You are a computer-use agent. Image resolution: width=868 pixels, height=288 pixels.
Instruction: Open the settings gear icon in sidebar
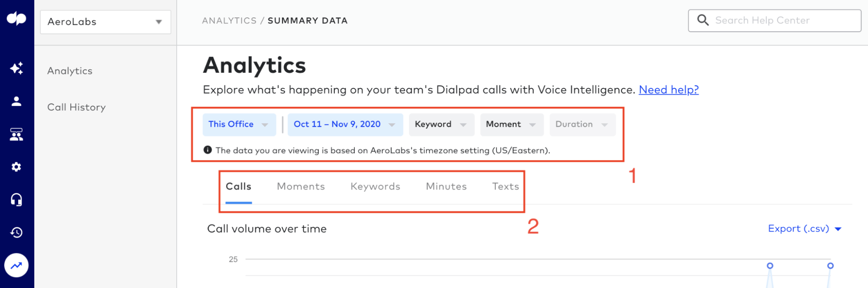pyautogui.click(x=17, y=167)
